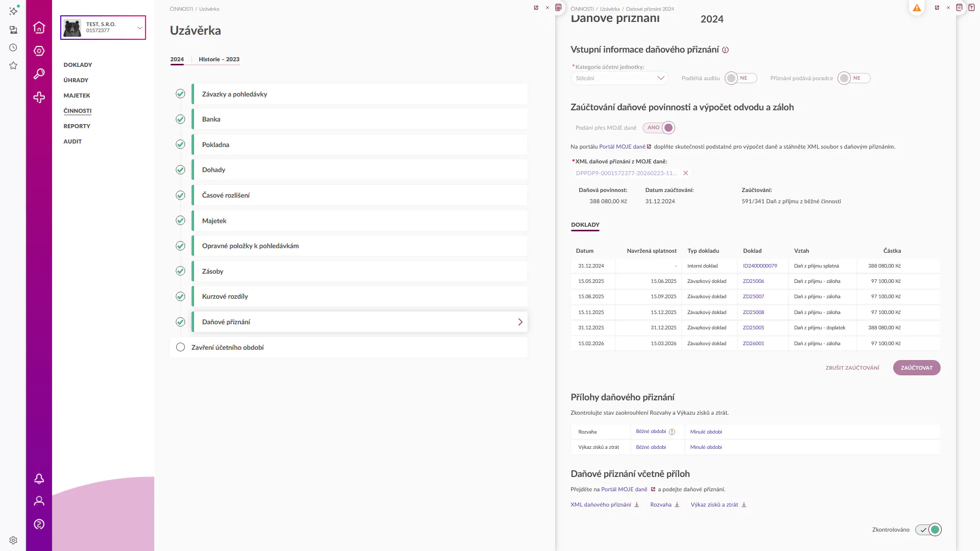Toggle the Podléhá auditu switch
The height and width of the screenshot is (551, 980).
click(739, 78)
